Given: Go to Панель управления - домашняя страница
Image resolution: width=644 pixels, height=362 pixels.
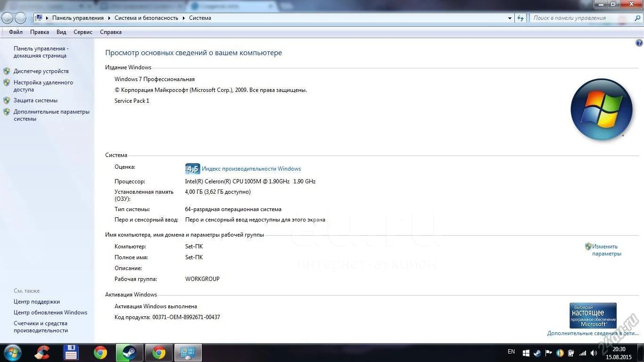Looking at the screenshot, I should [x=41, y=52].
